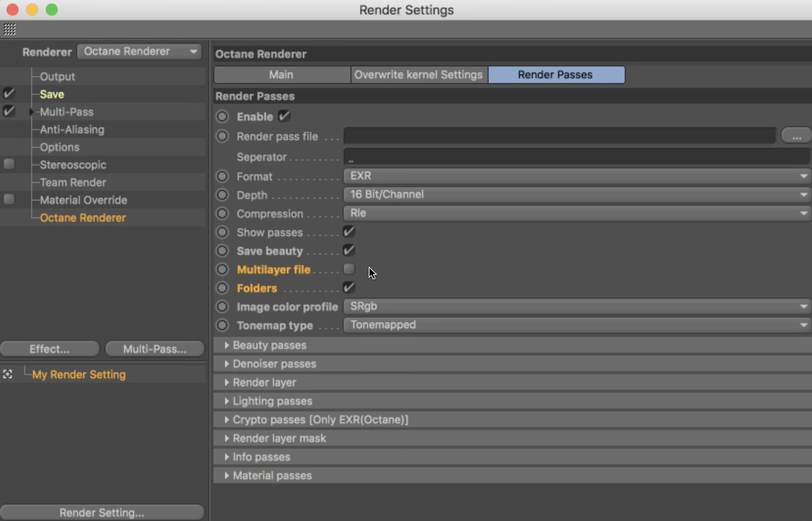The width and height of the screenshot is (812, 521).
Task: Select Anti-Aliasing in the settings tree
Action: [72, 129]
